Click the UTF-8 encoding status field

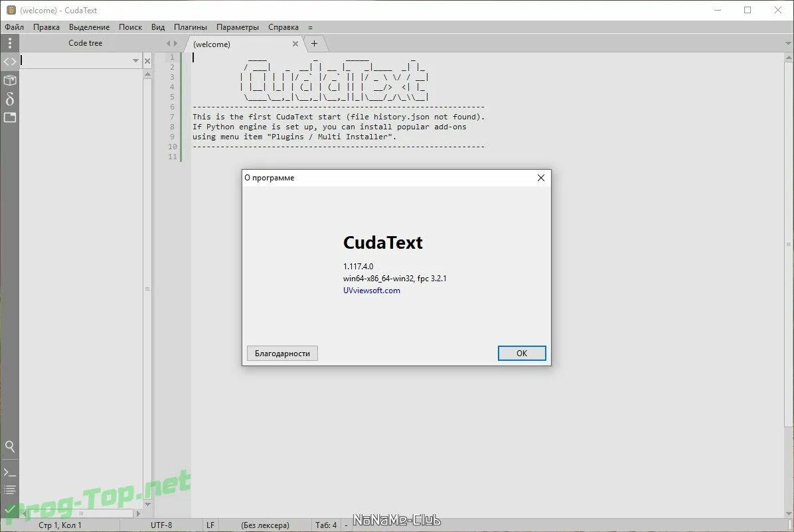(161, 525)
